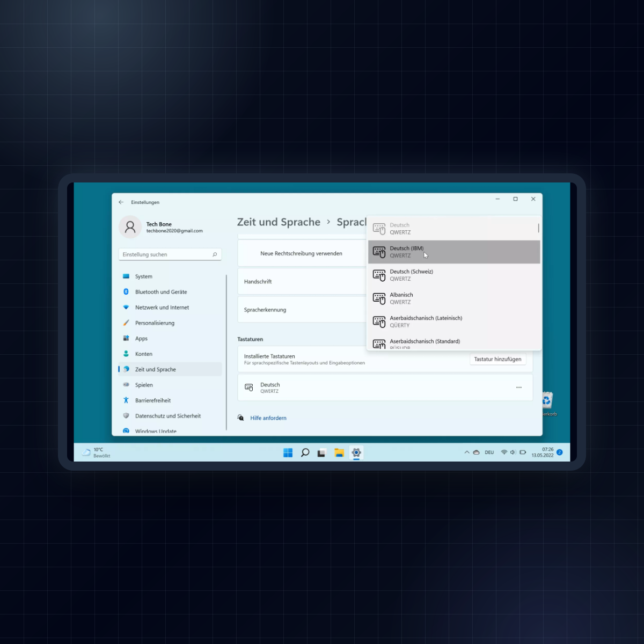Select Albanisch QWERTZ keyboard layout
Image resolution: width=644 pixels, height=644 pixels.
[x=454, y=298]
